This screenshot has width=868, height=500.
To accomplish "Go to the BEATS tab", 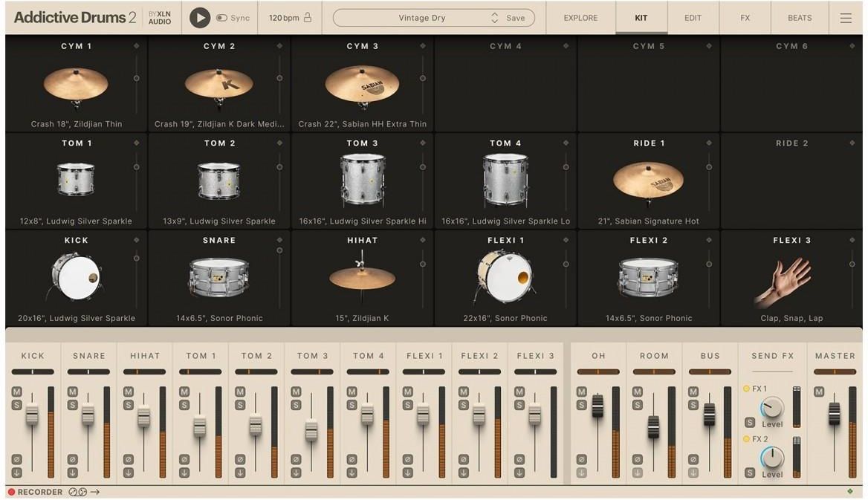I will click(x=800, y=18).
